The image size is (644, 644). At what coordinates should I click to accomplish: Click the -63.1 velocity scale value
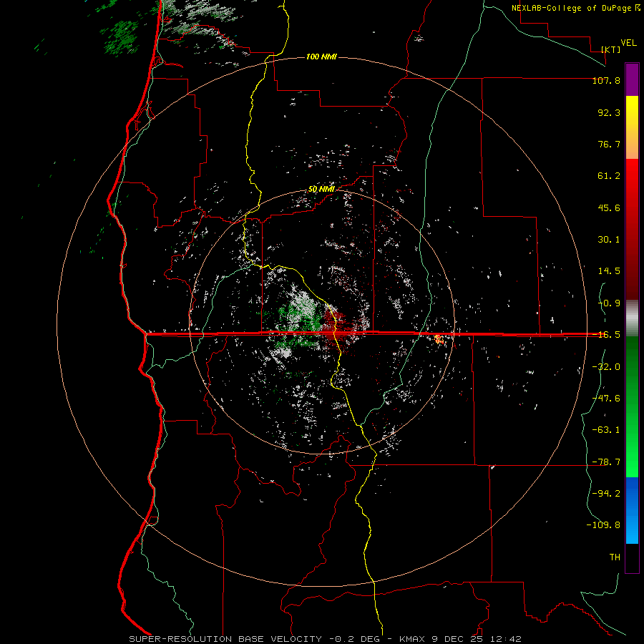pos(606,430)
